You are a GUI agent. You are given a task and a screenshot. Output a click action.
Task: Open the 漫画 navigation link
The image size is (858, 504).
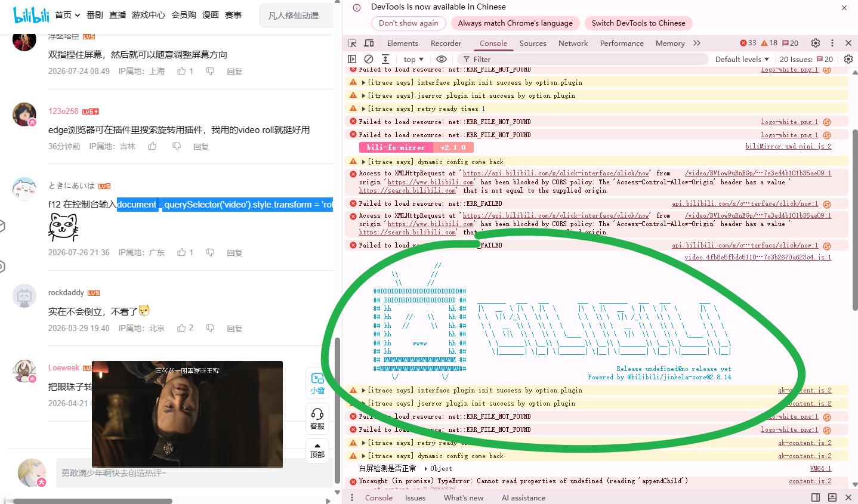point(210,15)
